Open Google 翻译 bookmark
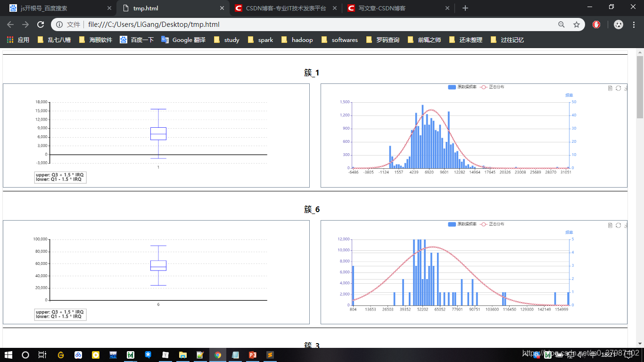 coord(183,40)
